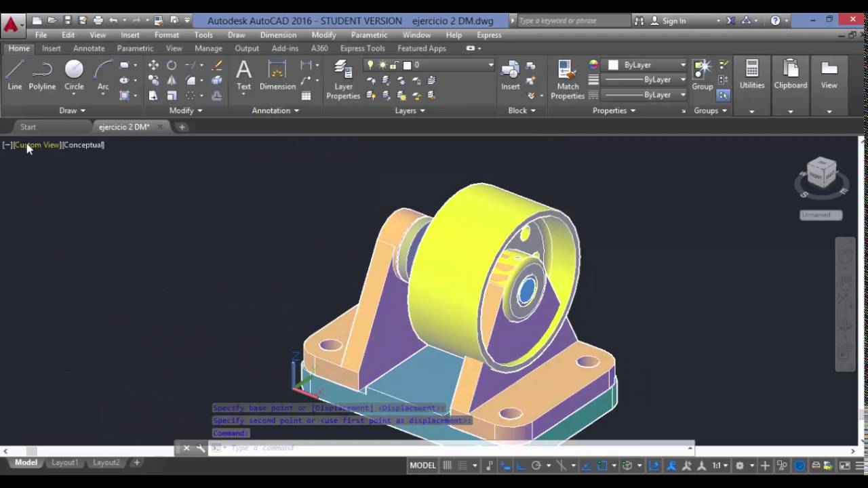868x488 pixels.
Task: Expand the Draw panel dropdown
Action: point(72,110)
